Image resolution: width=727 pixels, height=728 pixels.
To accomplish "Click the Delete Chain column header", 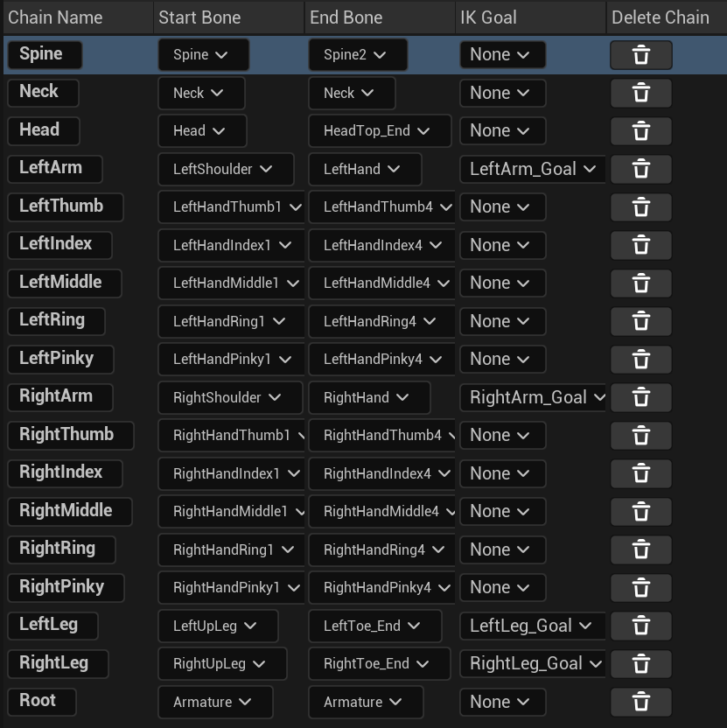I will click(x=667, y=17).
